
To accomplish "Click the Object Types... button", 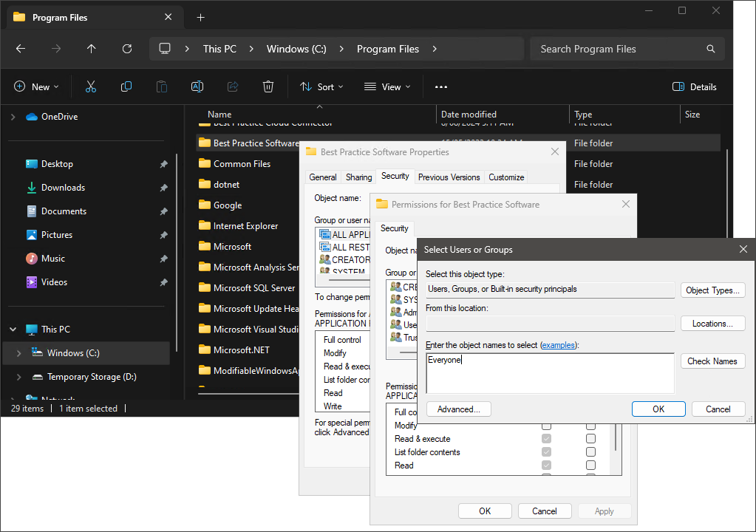I will coord(712,290).
